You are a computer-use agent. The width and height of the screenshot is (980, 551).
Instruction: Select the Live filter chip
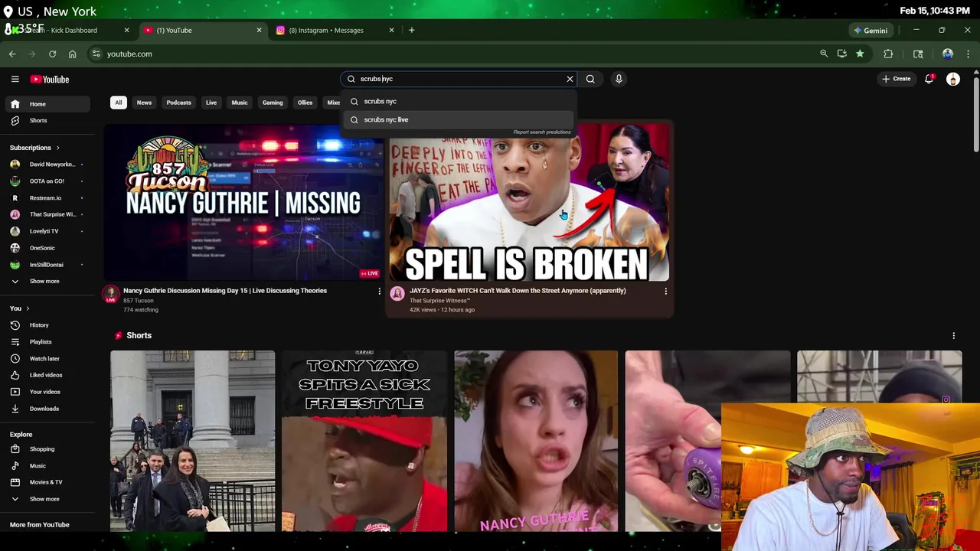point(211,103)
